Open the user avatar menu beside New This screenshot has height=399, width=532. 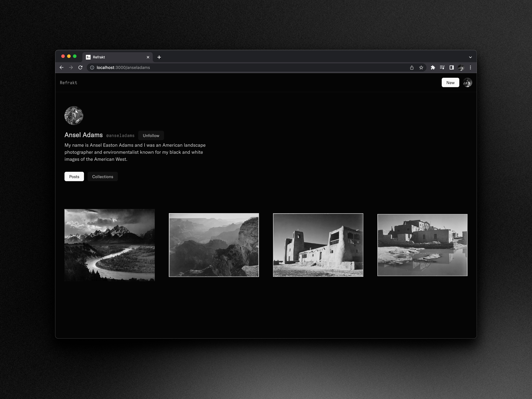coord(467,83)
